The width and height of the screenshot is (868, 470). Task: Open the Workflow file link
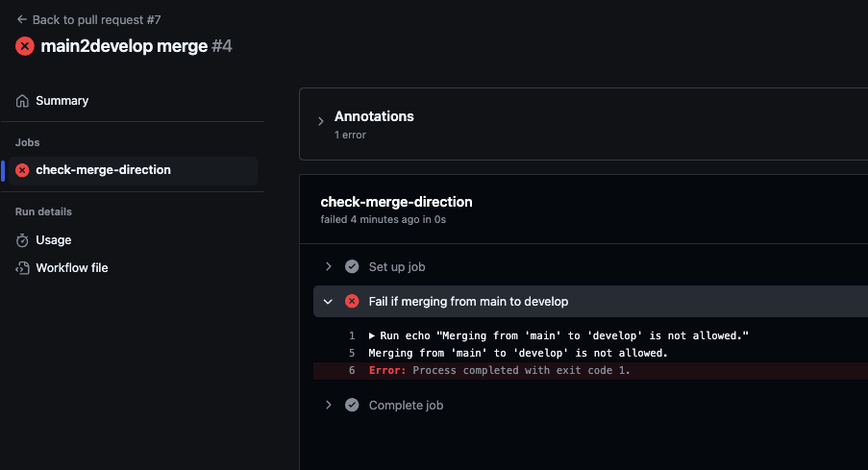pos(72,268)
